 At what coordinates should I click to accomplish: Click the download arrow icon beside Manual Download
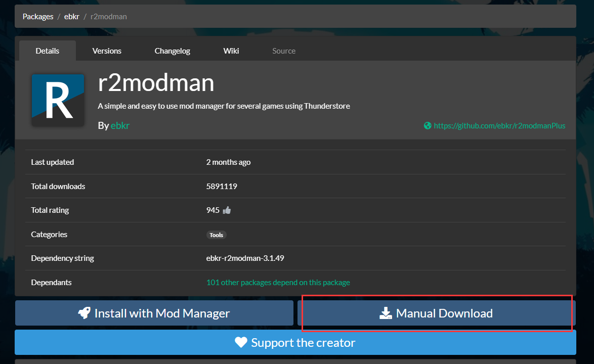tap(386, 313)
